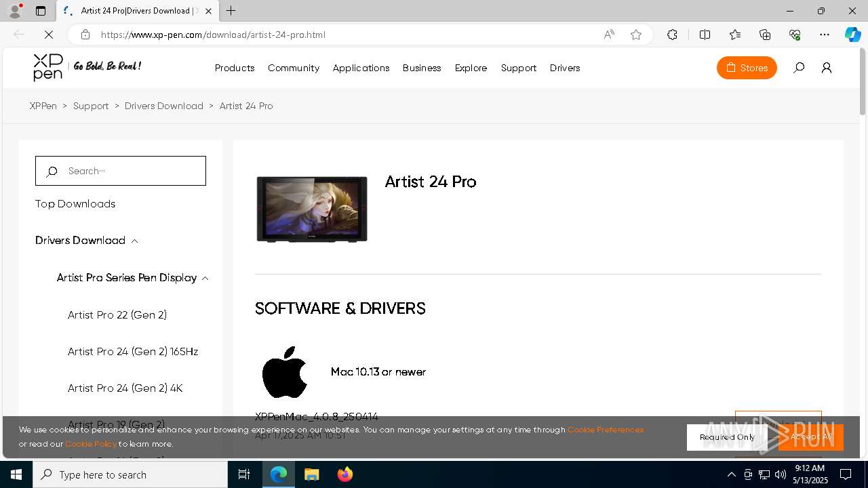Open the volume tray icon
868x488 pixels.
[x=781, y=474]
